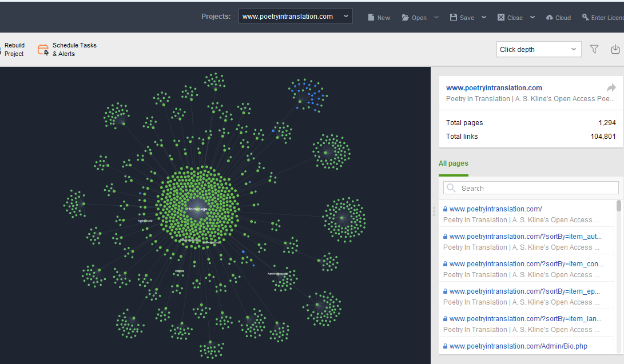Open Schedule Tasks & Alerts
624x364 pixels.
pyautogui.click(x=67, y=49)
